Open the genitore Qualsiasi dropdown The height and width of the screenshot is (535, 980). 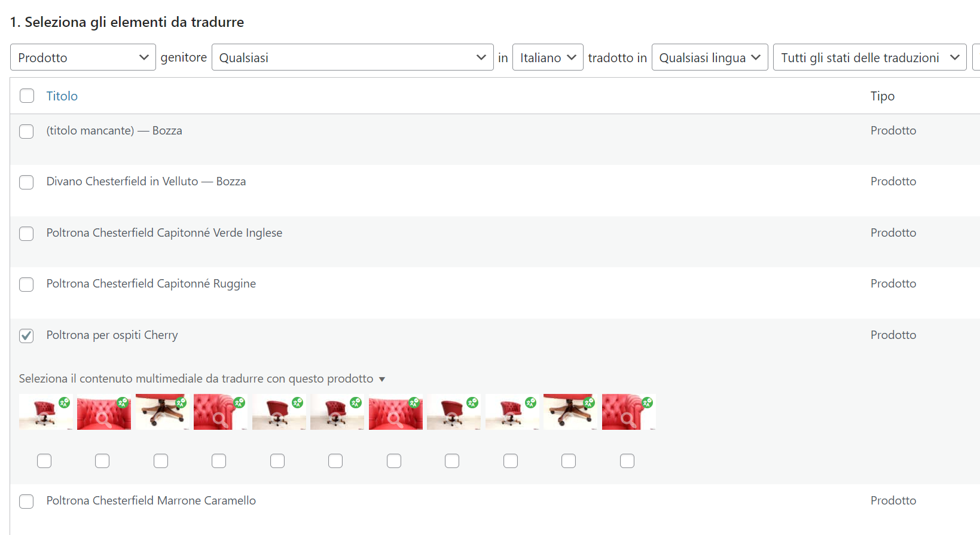click(x=353, y=57)
